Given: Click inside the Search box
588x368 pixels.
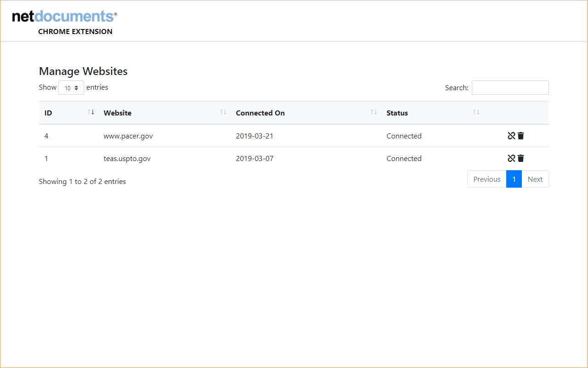Looking at the screenshot, I should point(510,87).
